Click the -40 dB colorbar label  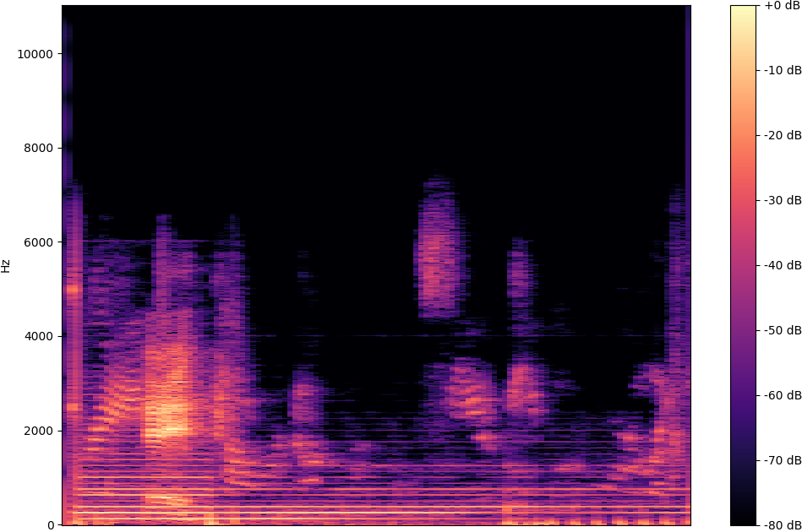tap(783, 265)
